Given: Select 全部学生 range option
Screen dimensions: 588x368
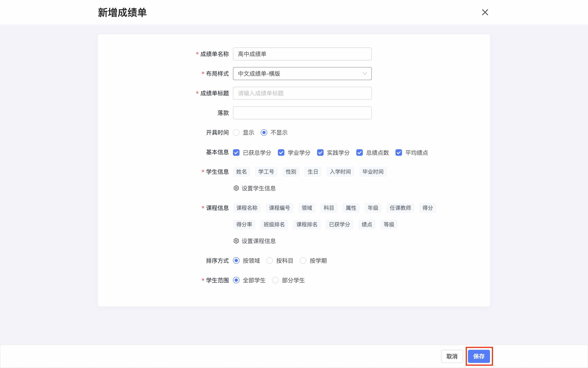Looking at the screenshot, I should [236, 280].
